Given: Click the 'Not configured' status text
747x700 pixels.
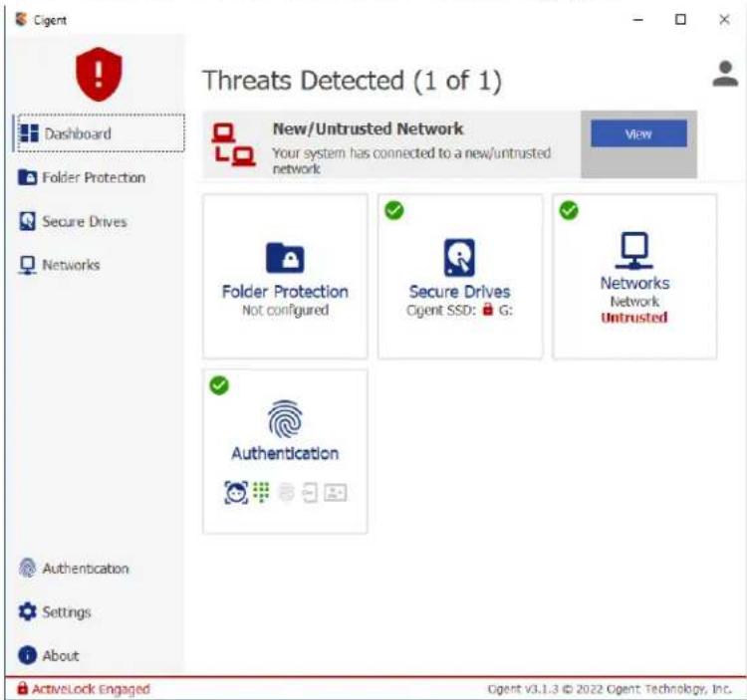Looking at the screenshot, I should (x=285, y=310).
